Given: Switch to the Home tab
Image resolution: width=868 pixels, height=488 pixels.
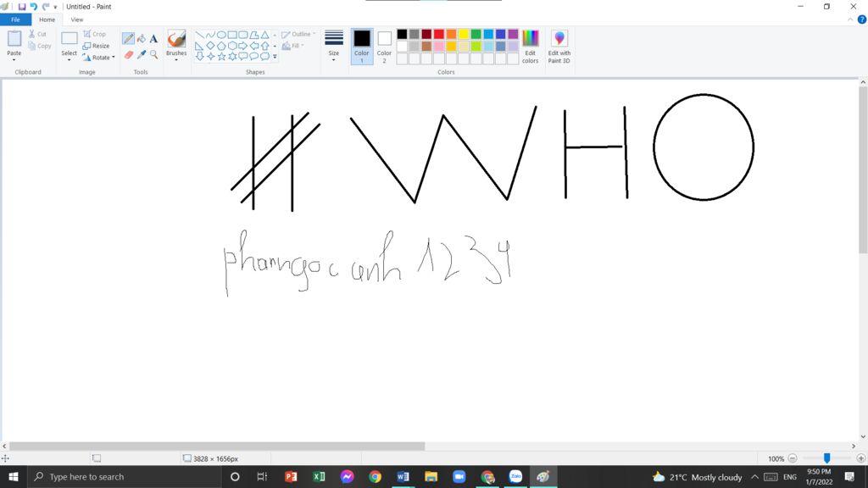Looking at the screenshot, I should (x=47, y=20).
